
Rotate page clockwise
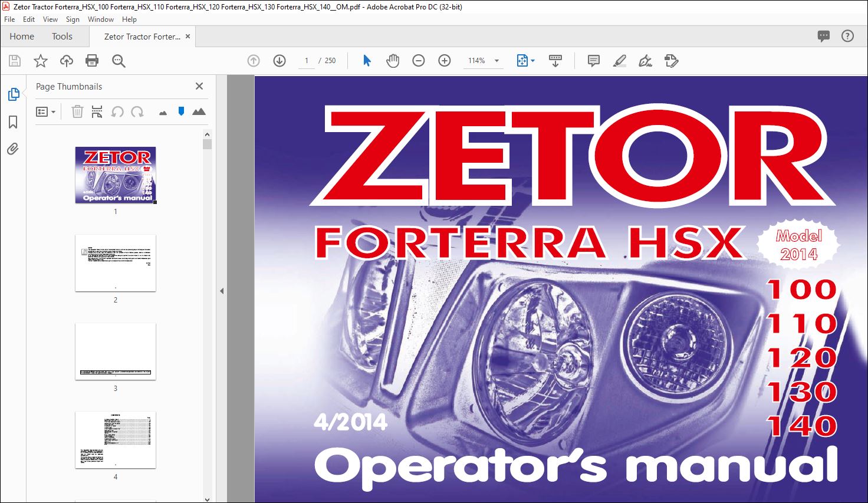[137, 111]
